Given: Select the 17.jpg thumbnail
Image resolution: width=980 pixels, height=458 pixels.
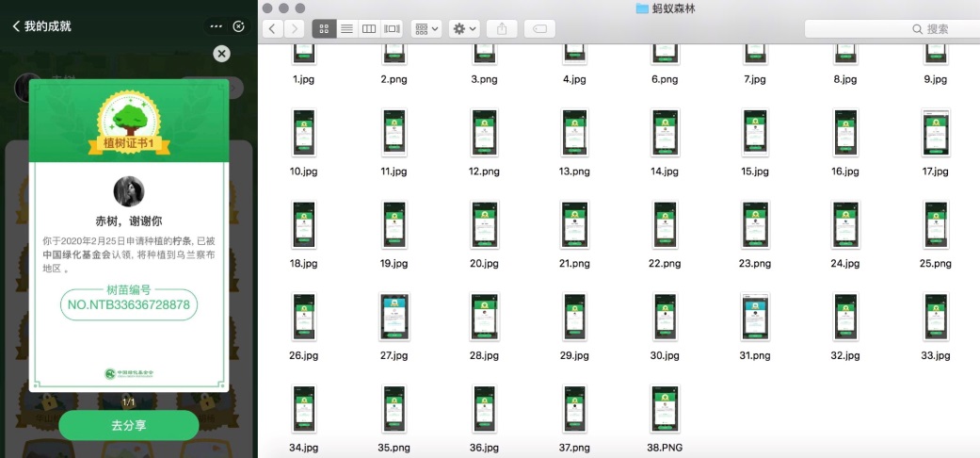Looking at the screenshot, I should click(936, 133).
